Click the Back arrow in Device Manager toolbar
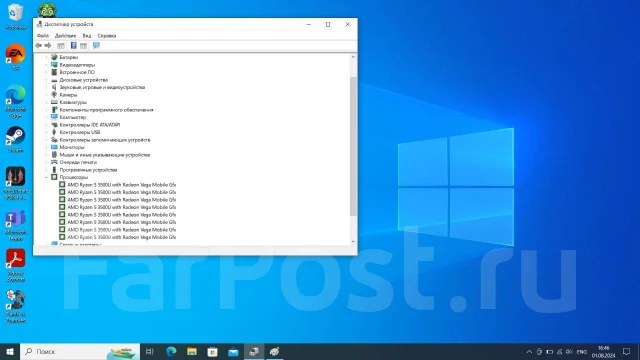 coord(39,45)
